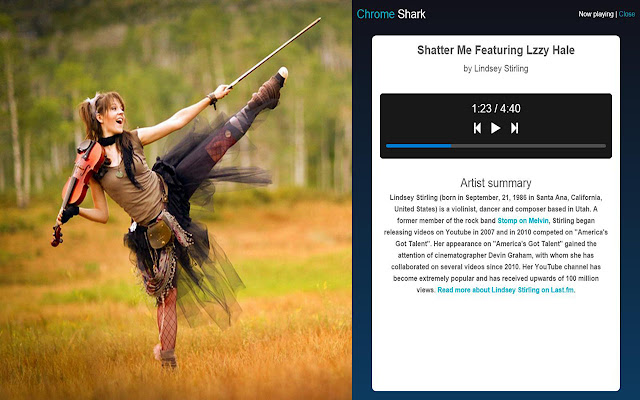
Task: Click the song title Shatter Me Featuring Lzzy Hale
Action: click(496, 50)
